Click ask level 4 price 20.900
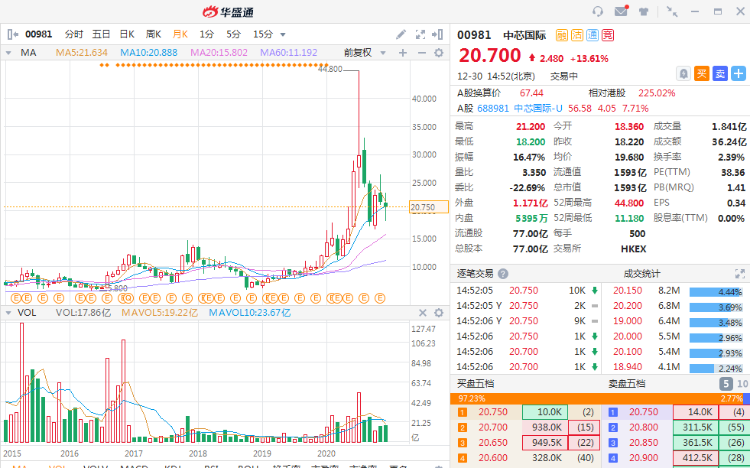The height and width of the screenshot is (468, 750). pyautogui.click(x=643, y=458)
